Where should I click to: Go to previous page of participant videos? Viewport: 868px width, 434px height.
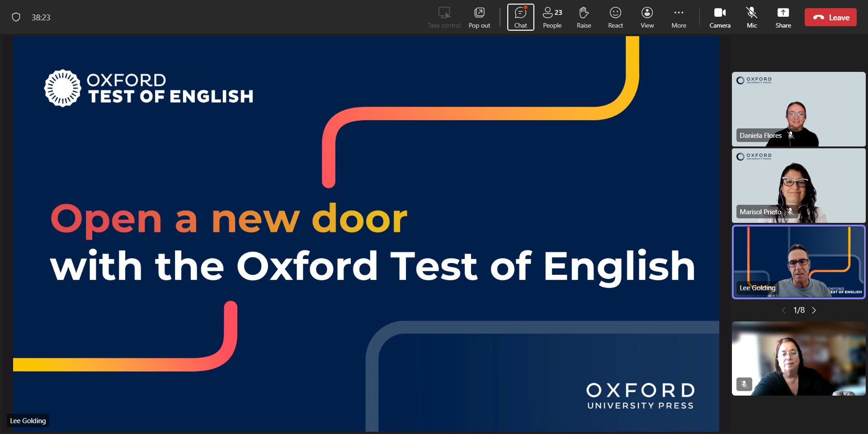(784, 310)
